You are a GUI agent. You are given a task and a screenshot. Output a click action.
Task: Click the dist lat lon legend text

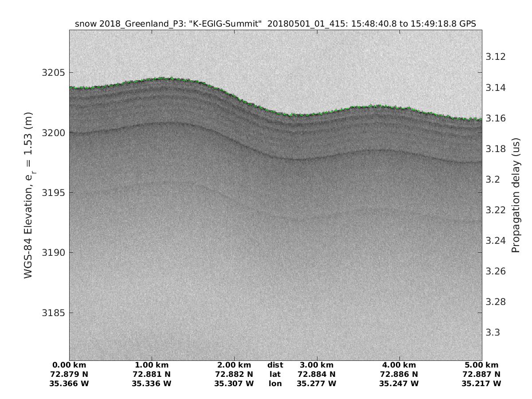(x=275, y=374)
